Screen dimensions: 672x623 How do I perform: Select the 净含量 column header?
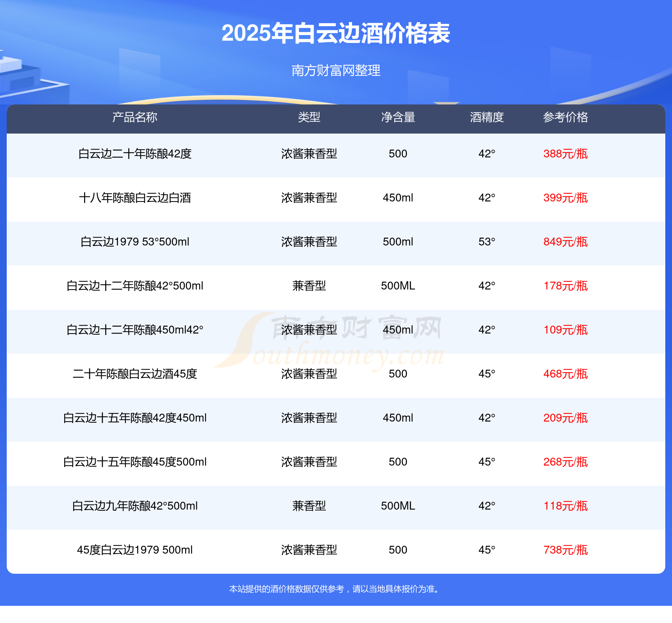tap(398, 117)
